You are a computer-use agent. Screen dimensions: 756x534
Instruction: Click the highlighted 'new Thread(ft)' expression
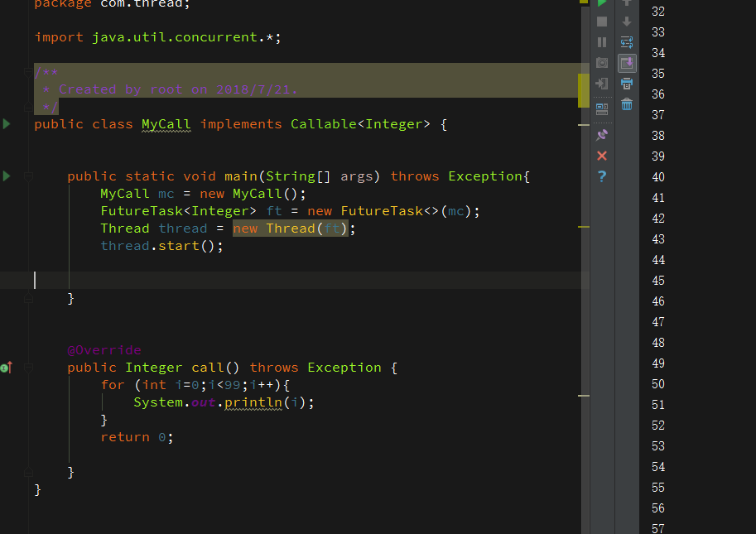(291, 229)
